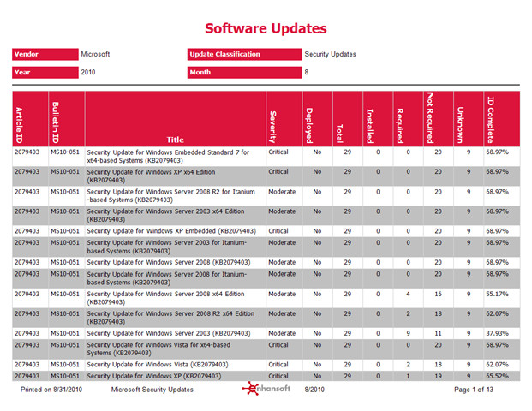Screen dimensions: 532x411
Task: Click the Microsoft vendor value
Action: (95, 54)
